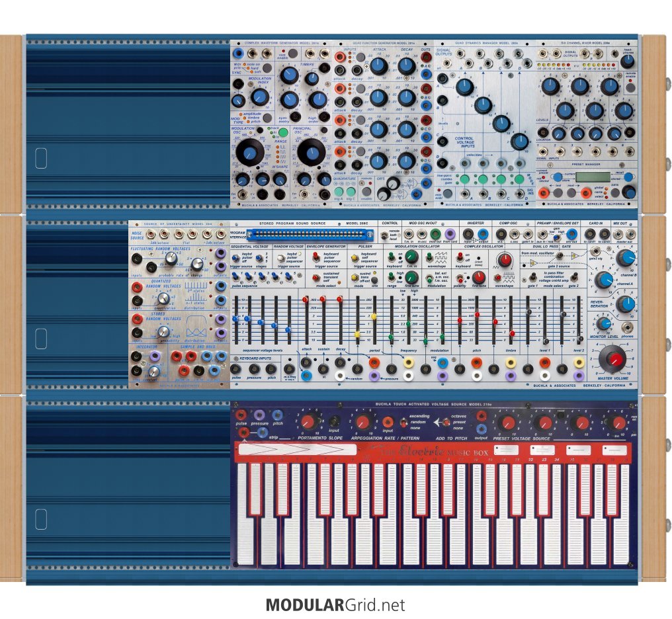Screen dimensions: 672x619
Task: Click signal input 1 jack on the mixer
Action: pos(542,151)
